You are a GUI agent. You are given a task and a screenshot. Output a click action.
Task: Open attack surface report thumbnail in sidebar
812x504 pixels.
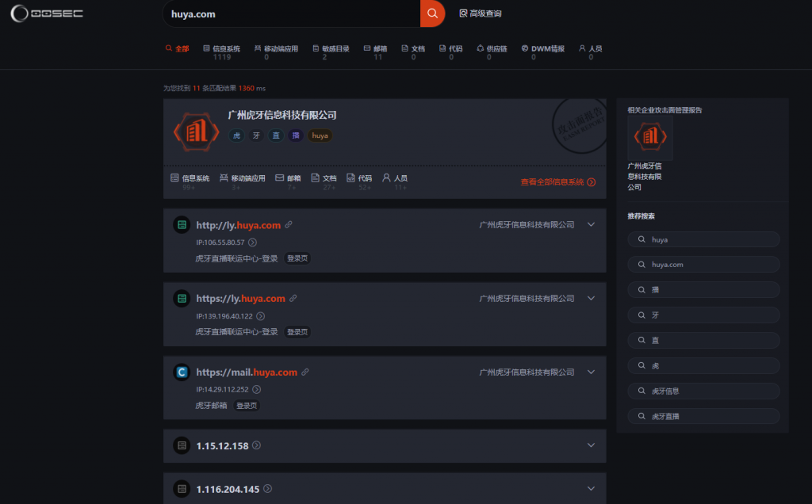coord(650,138)
